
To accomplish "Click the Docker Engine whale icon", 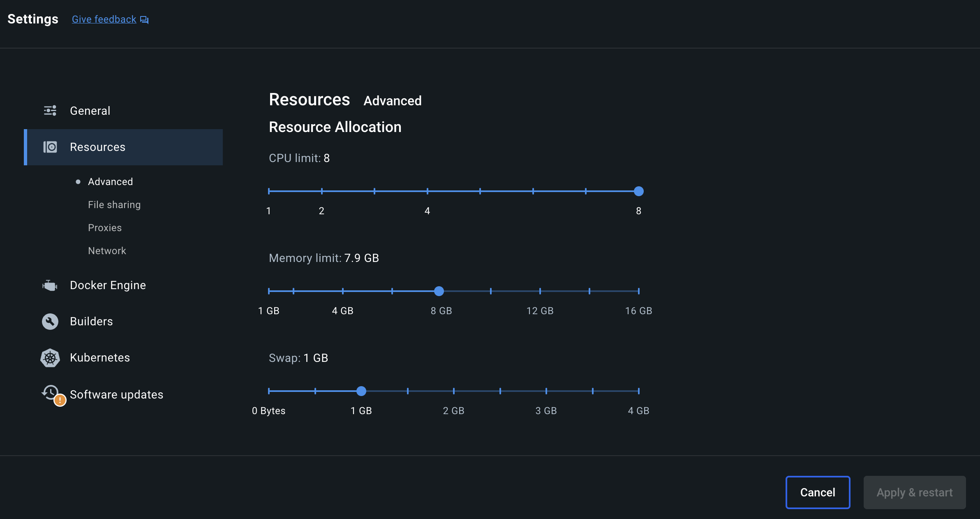I will pyautogui.click(x=50, y=285).
